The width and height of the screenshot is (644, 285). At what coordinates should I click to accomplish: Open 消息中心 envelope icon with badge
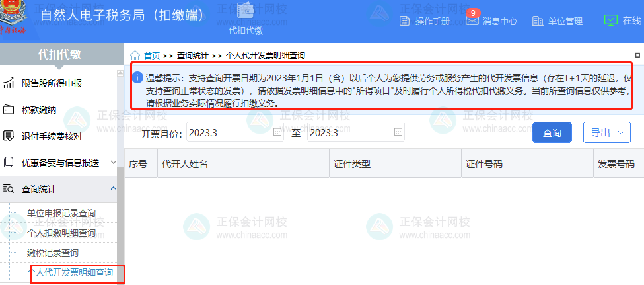472,21
